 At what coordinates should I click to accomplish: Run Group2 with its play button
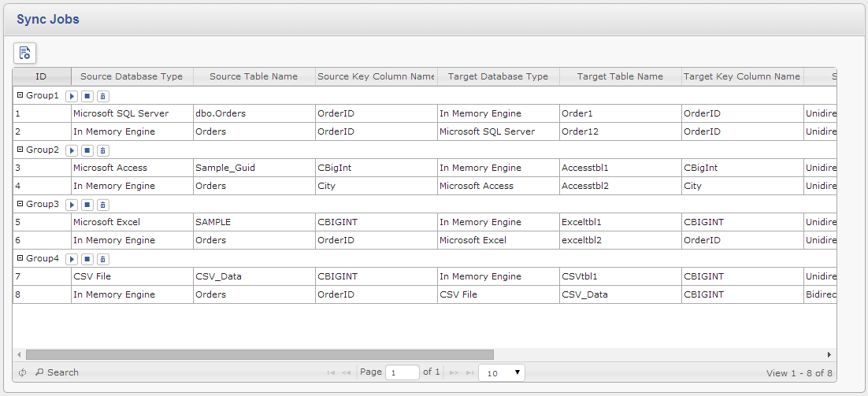72,150
